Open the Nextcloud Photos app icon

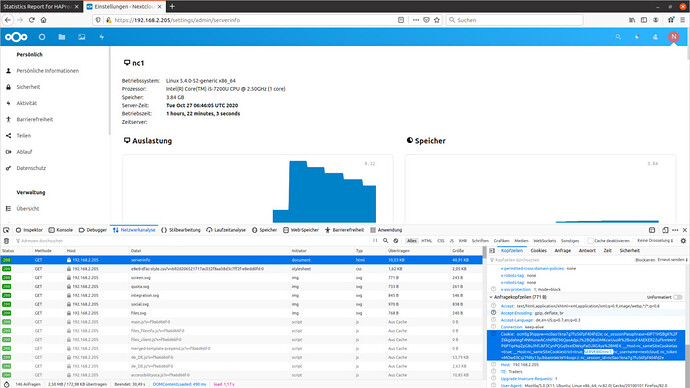(82, 37)
